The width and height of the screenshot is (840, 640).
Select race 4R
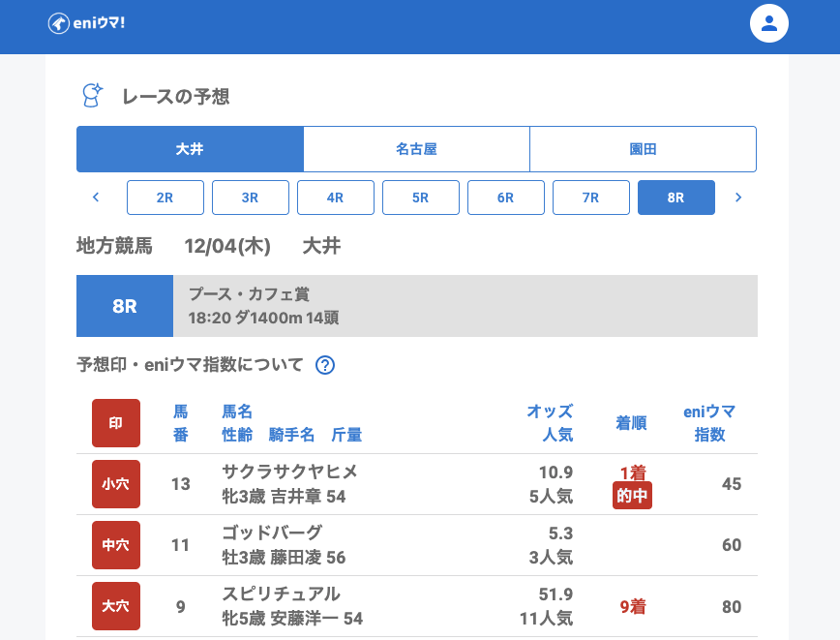click(336, 198)
